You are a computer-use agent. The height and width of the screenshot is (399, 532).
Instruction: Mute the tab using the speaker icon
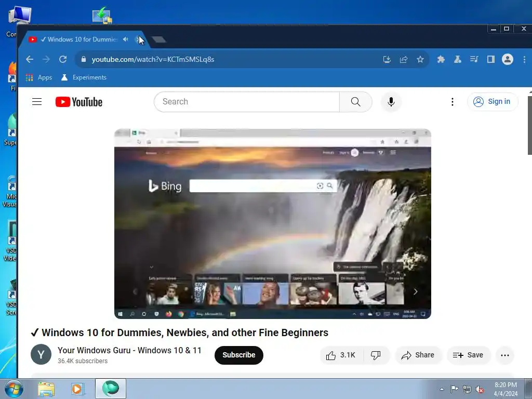(126, 39)
